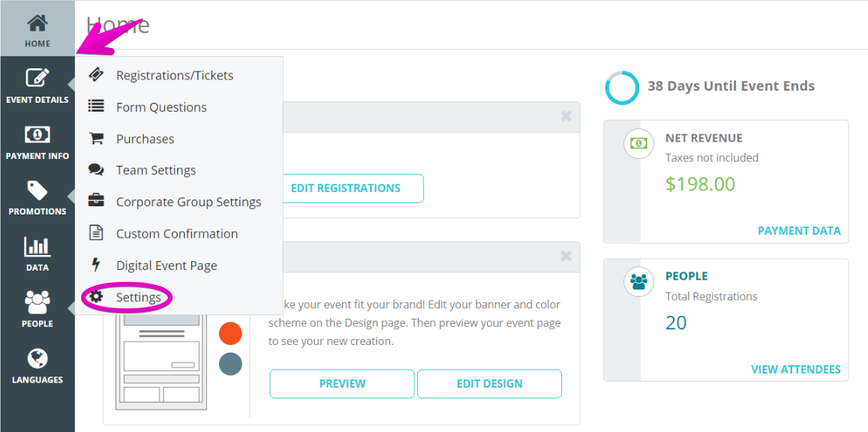Click the People card group badge icon

(x=639, y=282)
